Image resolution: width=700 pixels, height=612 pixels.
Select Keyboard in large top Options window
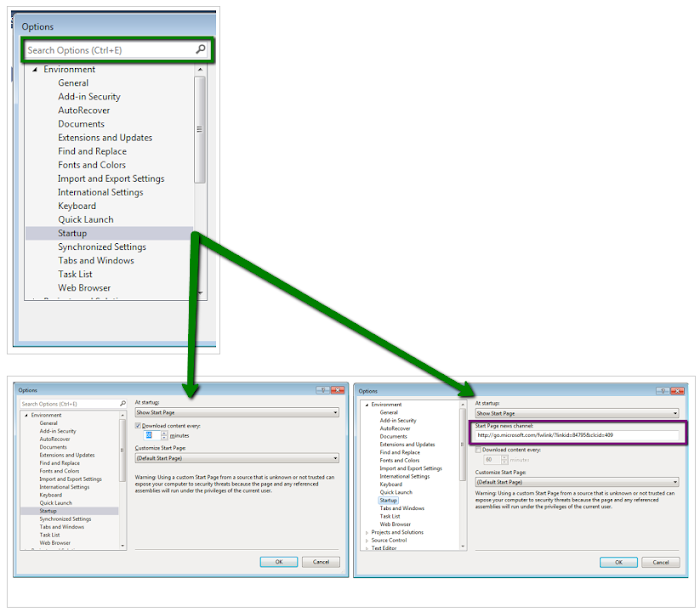click(x=77, y=206)
